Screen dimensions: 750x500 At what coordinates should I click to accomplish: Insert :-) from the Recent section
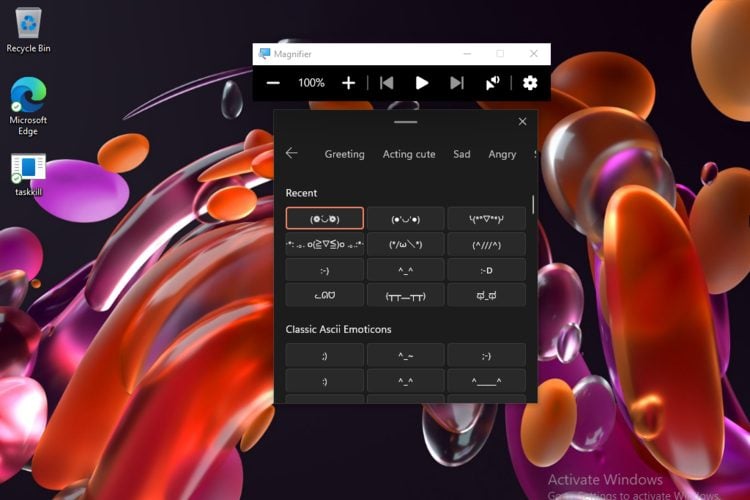click(x=325, y=270)
